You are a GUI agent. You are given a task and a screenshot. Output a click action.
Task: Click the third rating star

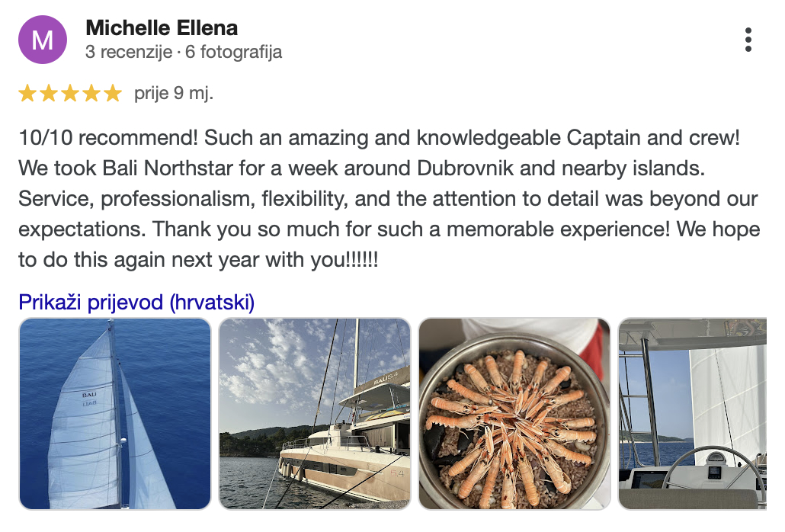click(x=70, y=93)
